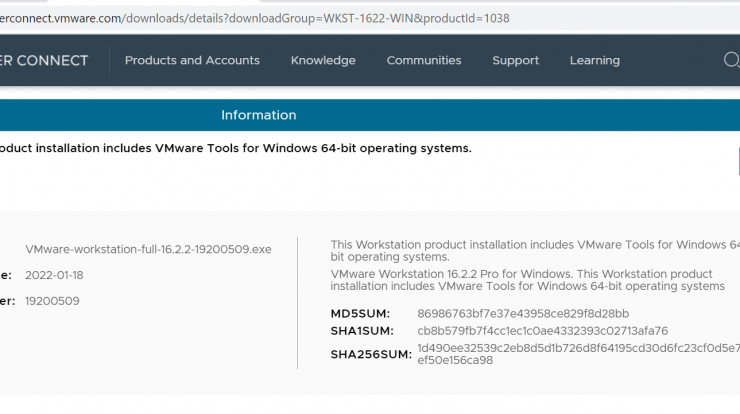Open the search magnifier icon in the navbar
740x414 pixels.
point(732,60)
